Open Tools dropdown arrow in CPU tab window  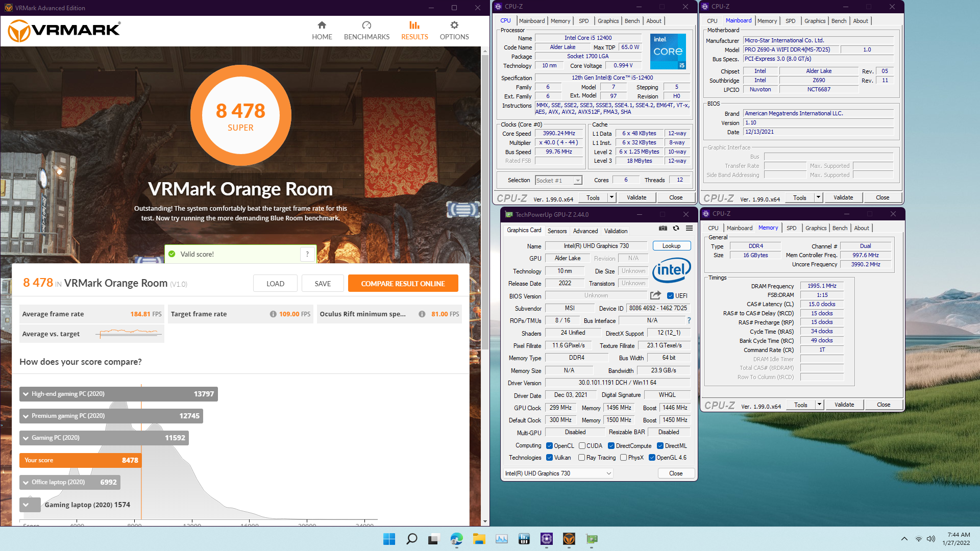(x=611, y=197)
